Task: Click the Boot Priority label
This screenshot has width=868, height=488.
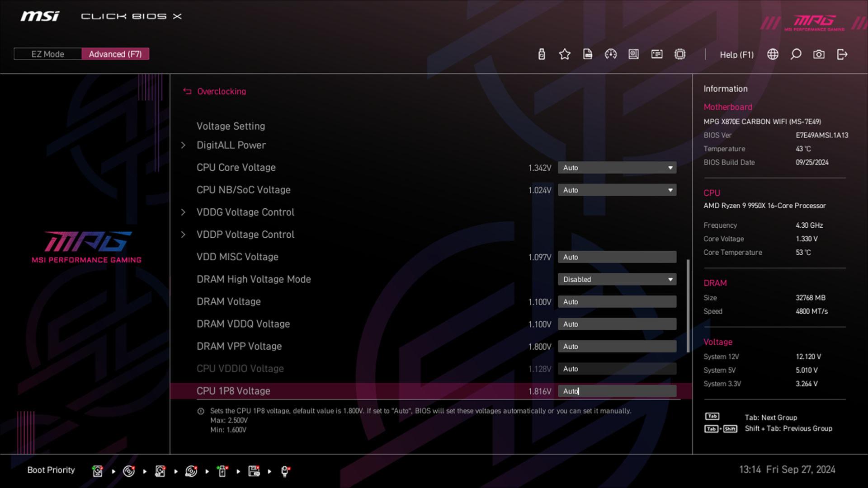Action: [x=51, y=470]
